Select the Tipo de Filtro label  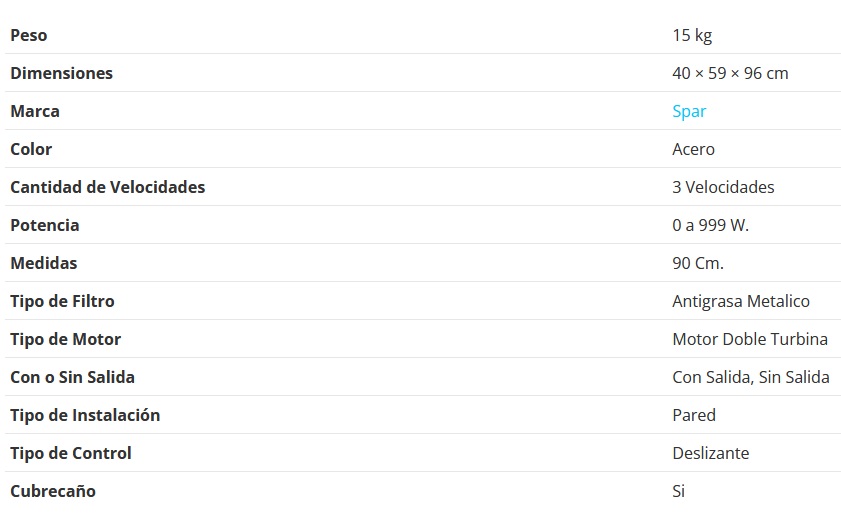coord(62,301)
